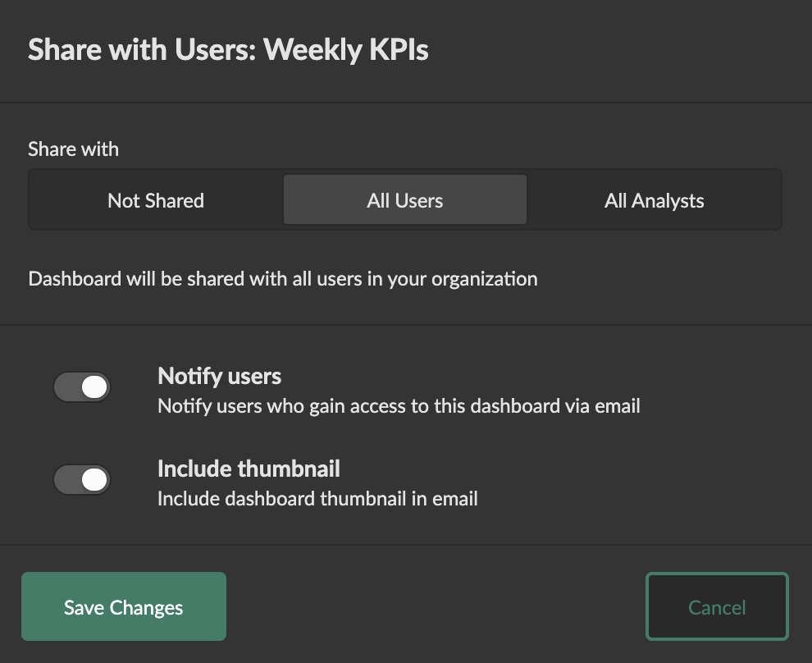Choose All Users sharing option
Screen dimensions: 812x663
click(405, 200)
